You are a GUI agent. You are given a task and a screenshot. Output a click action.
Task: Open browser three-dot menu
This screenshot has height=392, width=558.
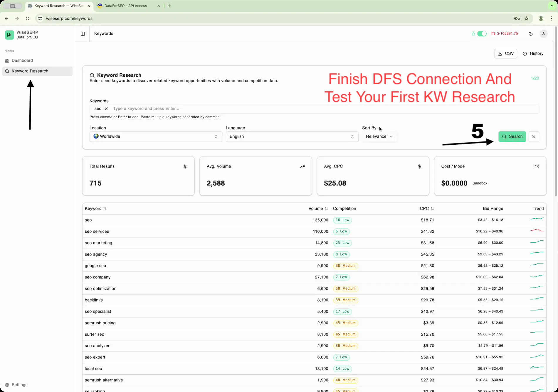coord(552,18)
